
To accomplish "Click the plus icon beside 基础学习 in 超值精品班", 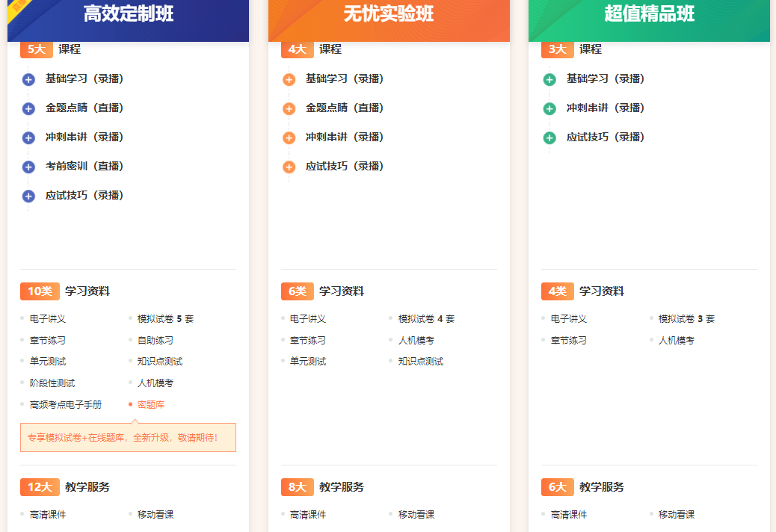I will click(549, 78).
